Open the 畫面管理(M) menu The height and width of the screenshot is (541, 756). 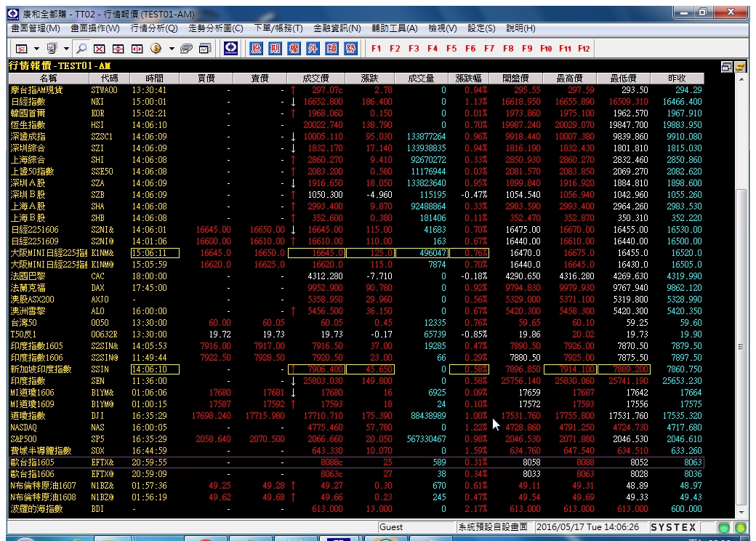[x=36, y=28]
